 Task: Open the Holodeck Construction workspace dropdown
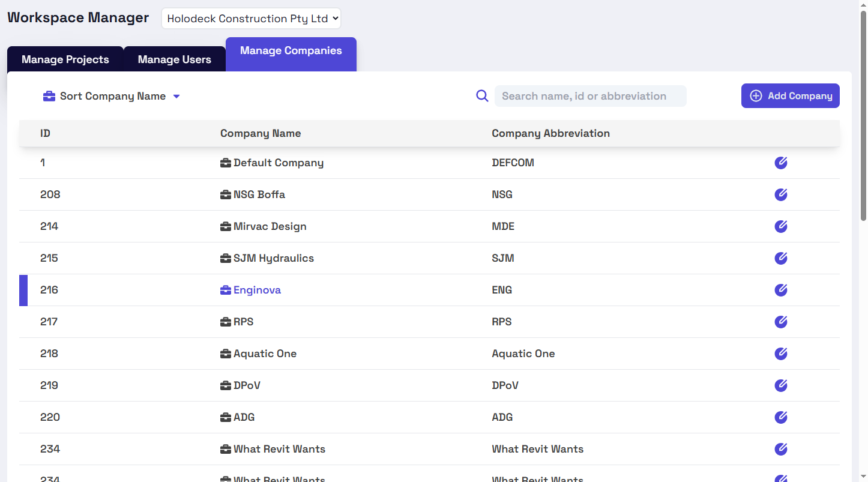(x=251, y=18)
